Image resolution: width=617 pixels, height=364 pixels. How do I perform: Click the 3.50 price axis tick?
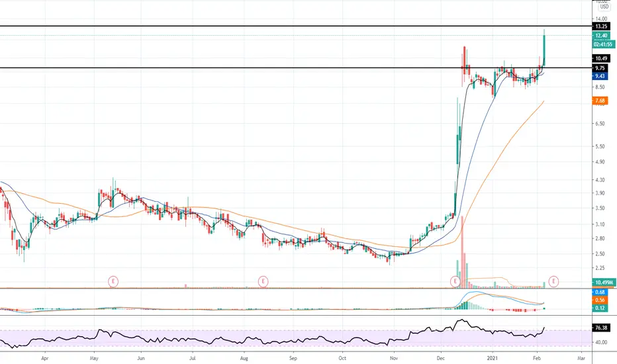click(x=600, y=208)
